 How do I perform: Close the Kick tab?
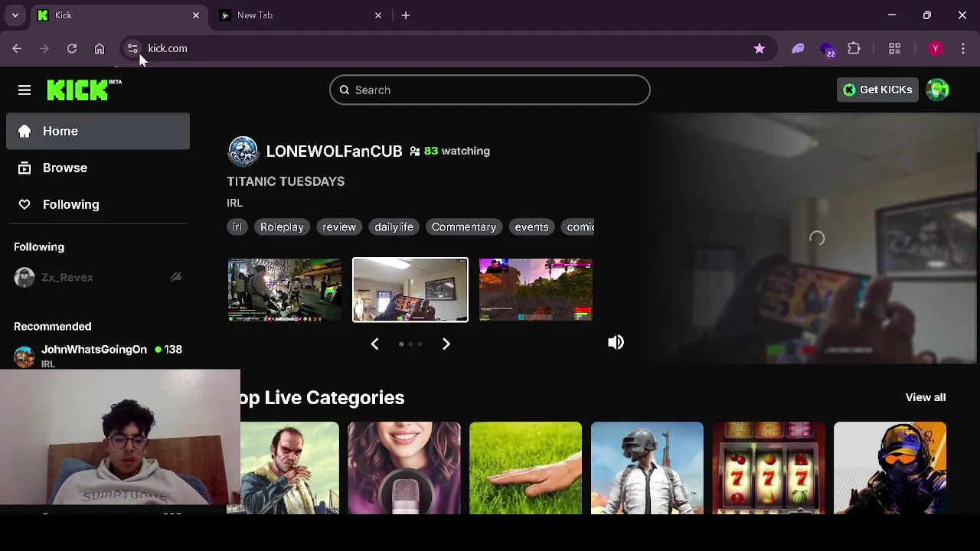point(196,15)
